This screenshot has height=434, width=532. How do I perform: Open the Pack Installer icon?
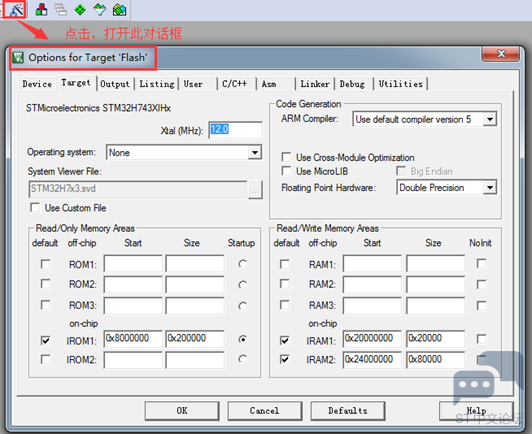click(x=119, y=10)
